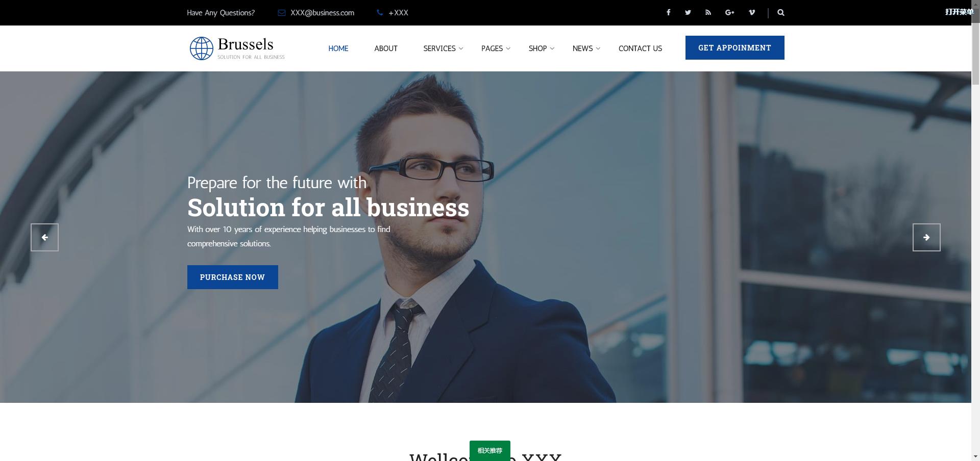Expand the Pages dropdown menu
The width and height of the screenshot is (980, 461).
(496, 48)
